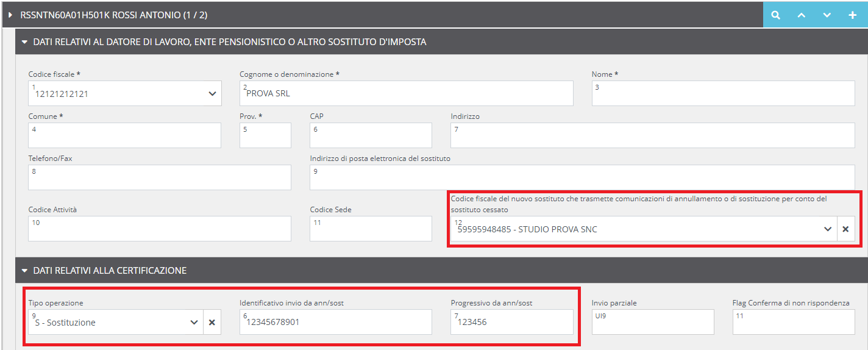Select the Progressivo da ann/sost field
The height and width of the screenshot is (350, 868).
[x=512, y=322]
